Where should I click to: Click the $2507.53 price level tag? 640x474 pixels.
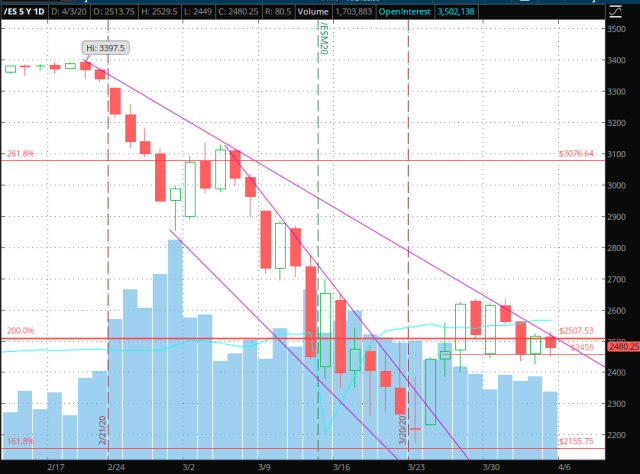click(576, 330)
